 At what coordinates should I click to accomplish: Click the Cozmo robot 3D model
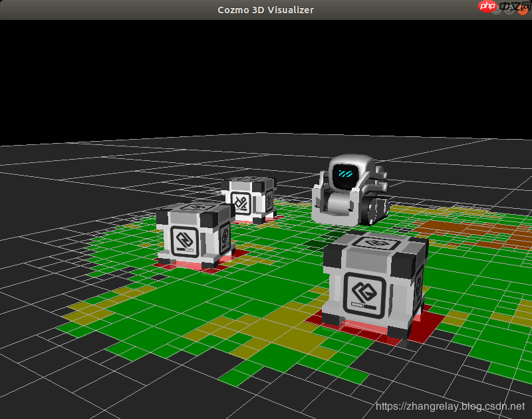[x=350, y=191]
